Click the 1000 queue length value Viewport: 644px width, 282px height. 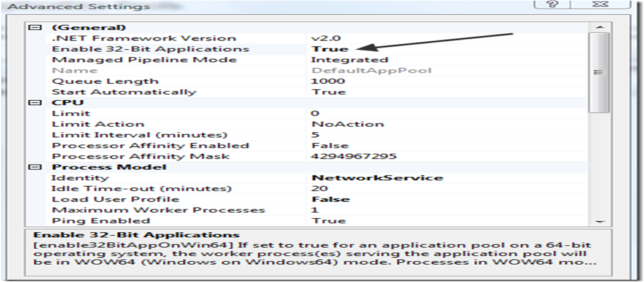[328, 81]
